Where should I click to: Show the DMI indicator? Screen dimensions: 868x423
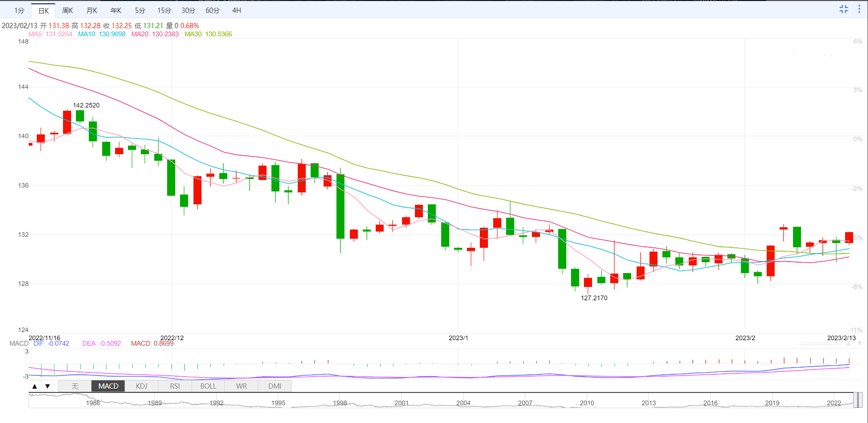click(x=275, y=386)
